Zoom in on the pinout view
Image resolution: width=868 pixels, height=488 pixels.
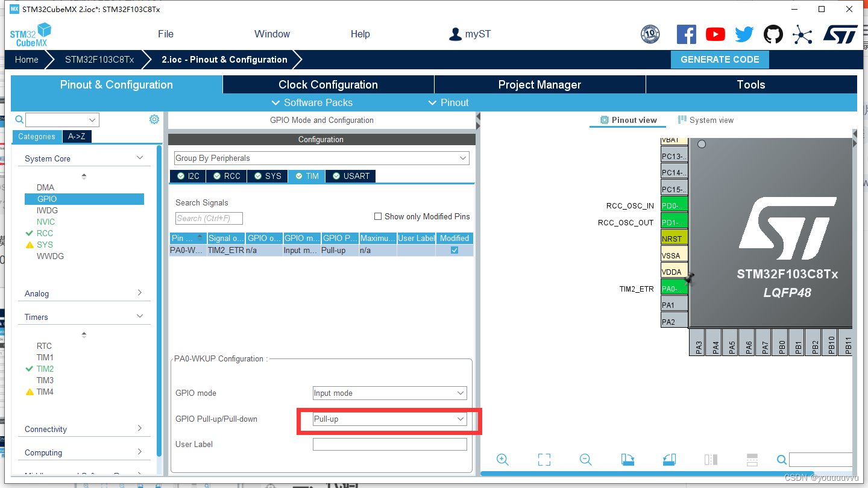pyautogui.click(x=503, y=460)
